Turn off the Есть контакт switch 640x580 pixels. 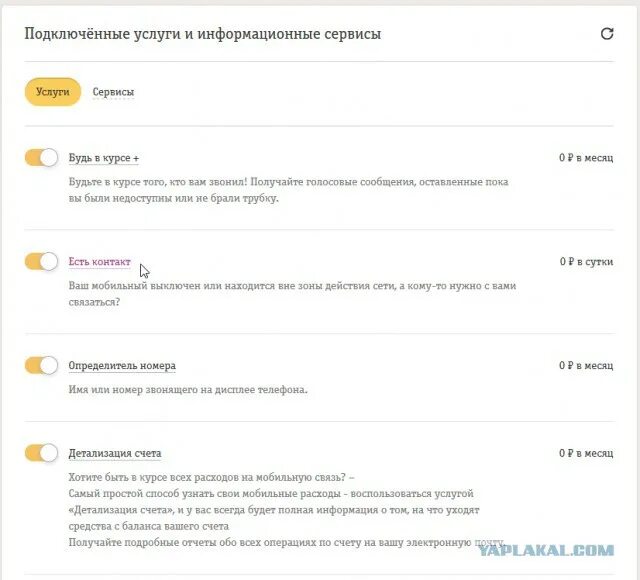coord(41,262)
